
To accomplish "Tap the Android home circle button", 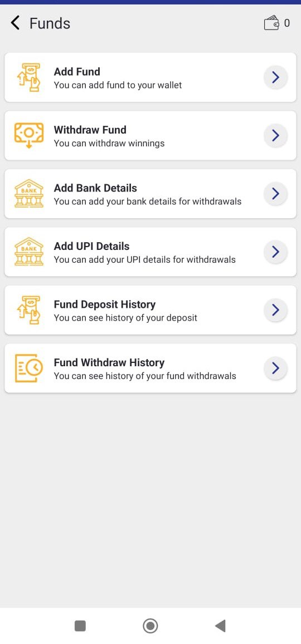I will coord(151,626).
